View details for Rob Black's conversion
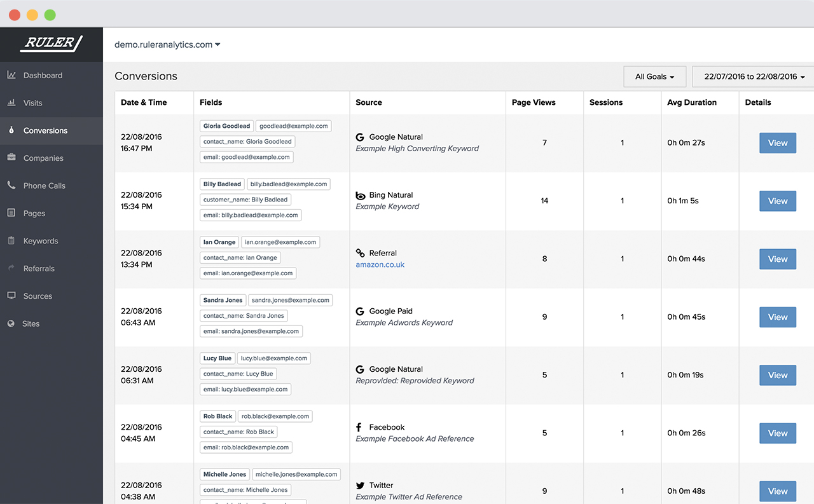The height and width of the screenshot is (504, 814). coord(778,433)
